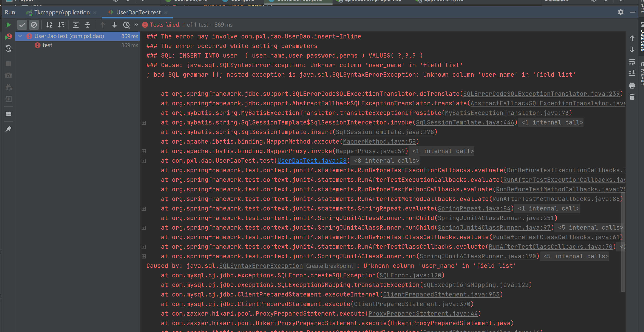This screenshot has width=644, height=332.
Task: Go to next failed test arrow
Action: 115,25
